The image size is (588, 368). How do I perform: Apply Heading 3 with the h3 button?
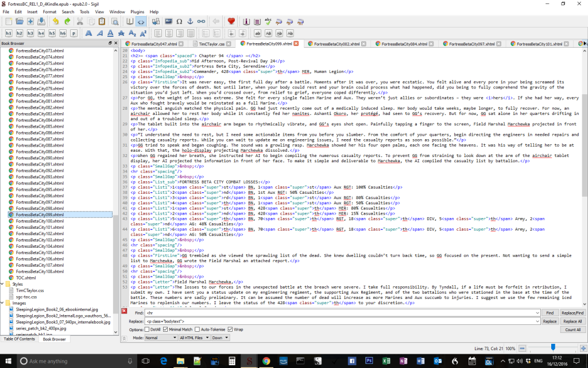pos(30,33)
